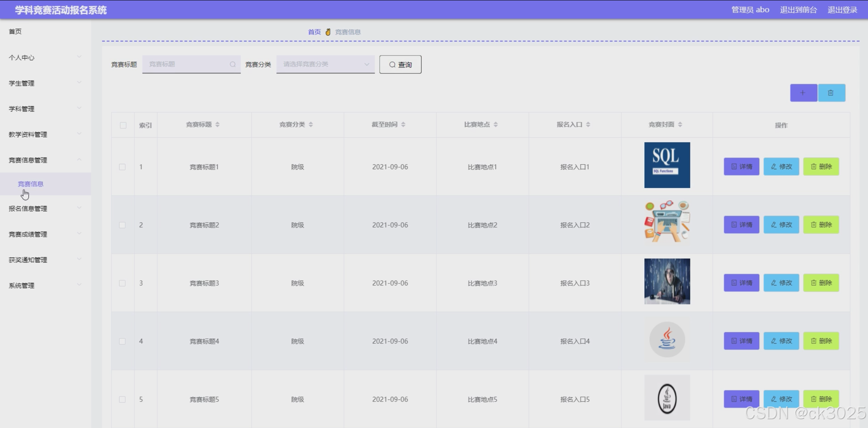Click 退出登录 in the top bar
Screen dimensions: 868x428
coord(842,10)
